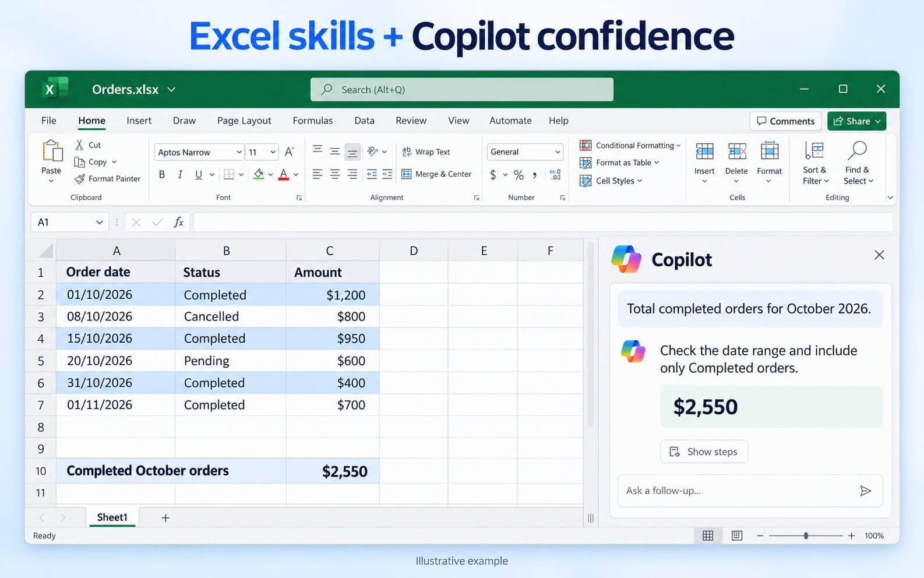Open the Conditional Formatting dropdown
The height and width of the screenshot is (578, 924).
point(630,146)
